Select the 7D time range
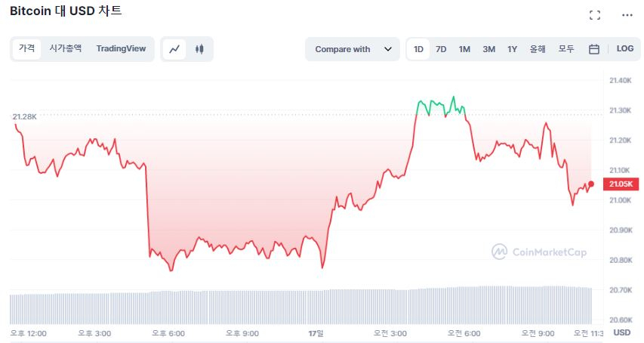The height and width of the screenshot is (343, 644). pos(441,49)
